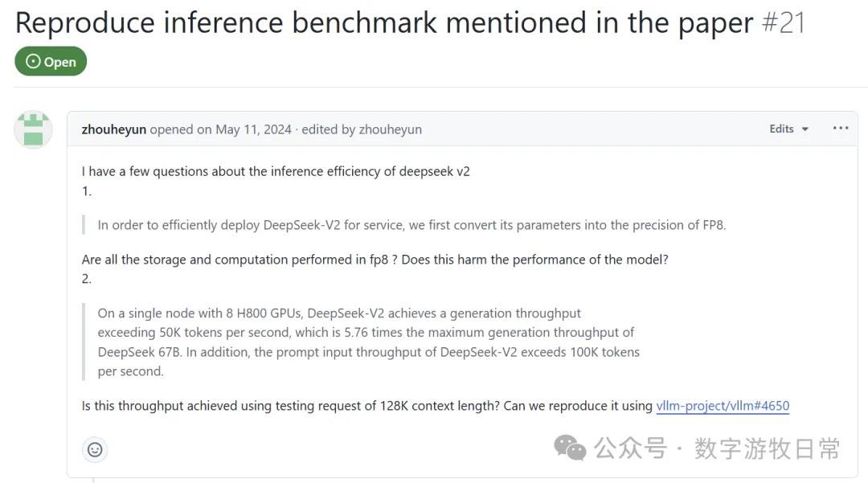Click list number '2.' in the comment

click(87, 279)
